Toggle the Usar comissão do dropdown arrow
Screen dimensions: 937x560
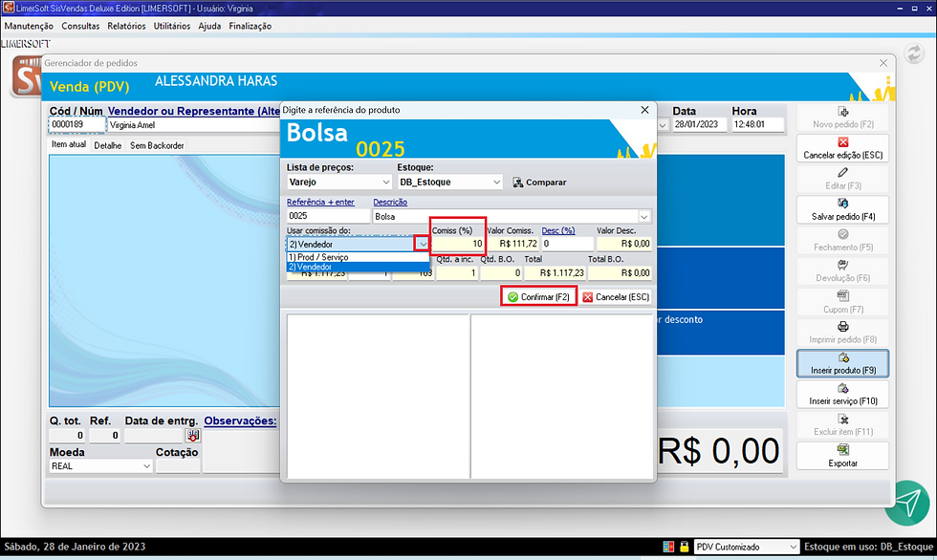pyautogui.click(x=423, y=245)
